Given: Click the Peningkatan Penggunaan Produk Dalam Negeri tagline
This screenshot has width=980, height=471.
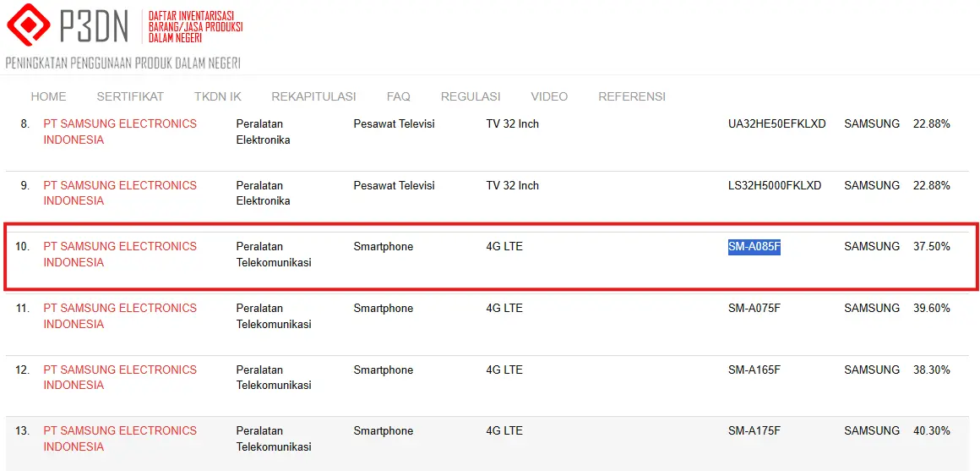Looking at the screenshot, I should (123, 63).
